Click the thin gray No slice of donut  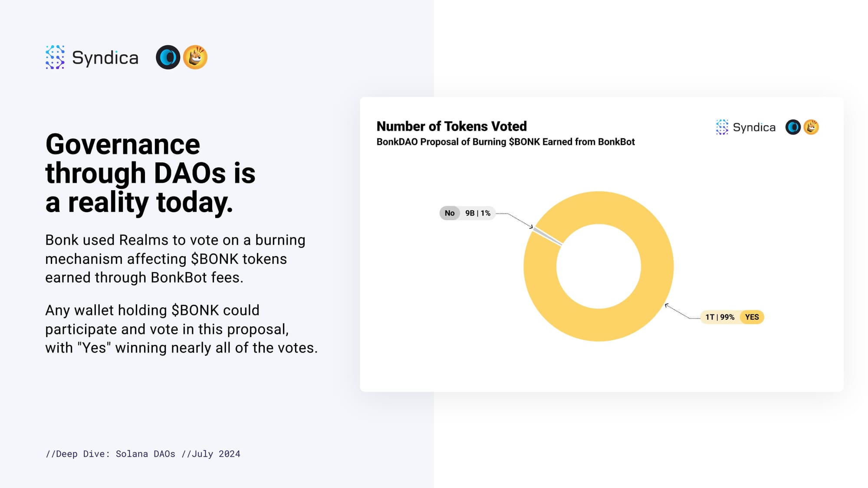click(x=547, y=236)
